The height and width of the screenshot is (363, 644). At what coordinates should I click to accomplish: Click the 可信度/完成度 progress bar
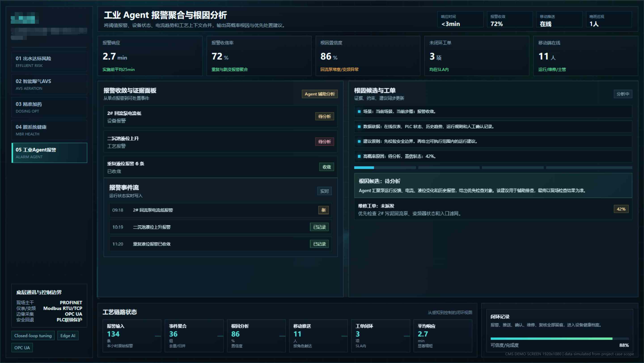pyautogui.click(x=559, y=338)
